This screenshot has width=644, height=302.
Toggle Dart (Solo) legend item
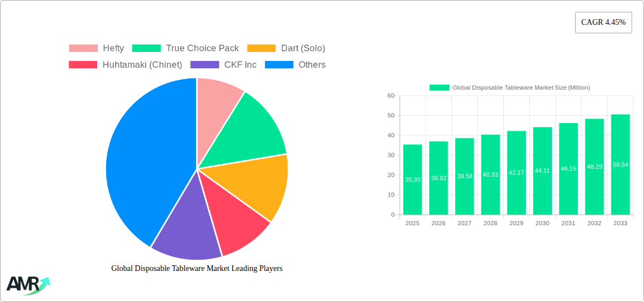(286, 49)
